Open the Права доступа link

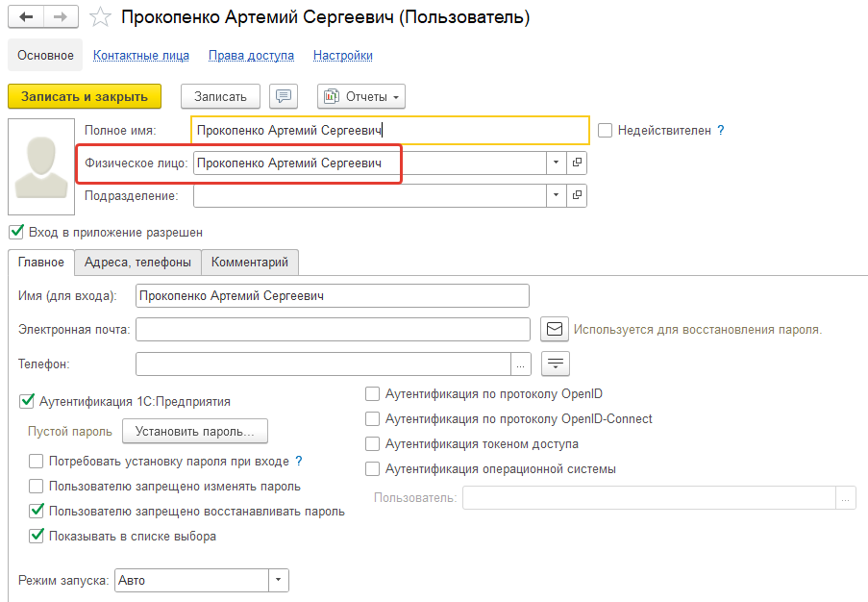(x=251, y=56)
